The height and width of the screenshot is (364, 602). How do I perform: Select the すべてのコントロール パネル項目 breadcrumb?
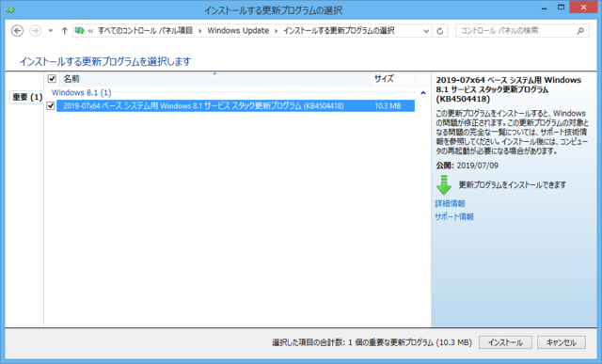145,31
